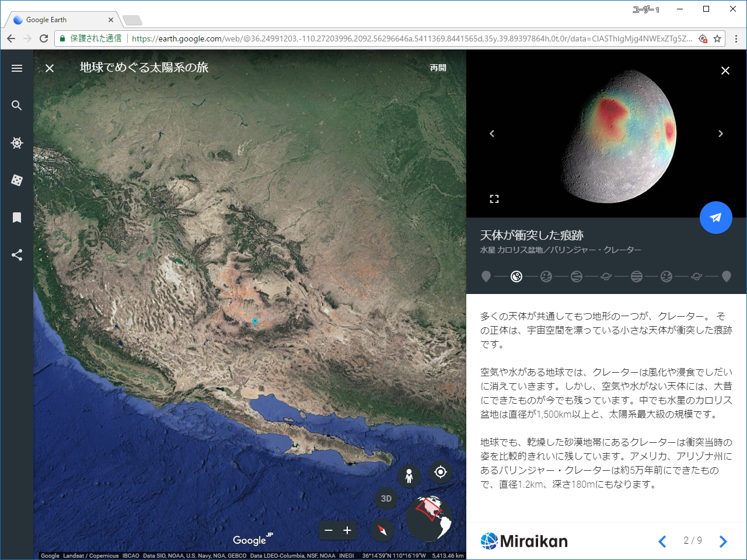Screen dimensions: 747x560
Task: Click the ユーザー1 profile button
Action: pyautogui.click(x=646, y=9)
